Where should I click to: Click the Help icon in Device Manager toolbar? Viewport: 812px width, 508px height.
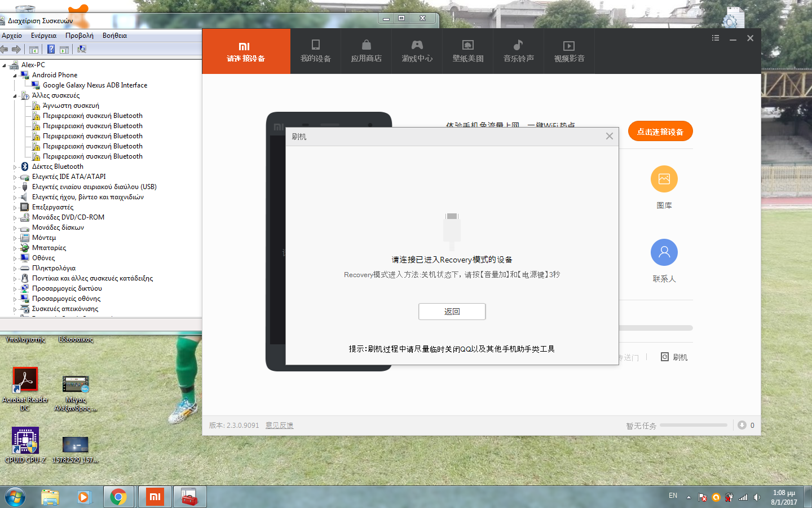tap(51, 50)
